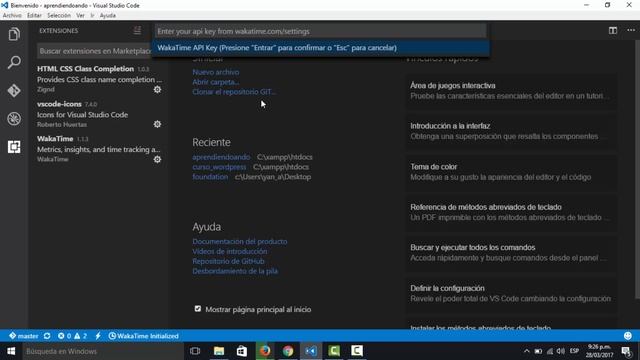
Task: Click Nuevo archivo link
Action: (216, 72)
